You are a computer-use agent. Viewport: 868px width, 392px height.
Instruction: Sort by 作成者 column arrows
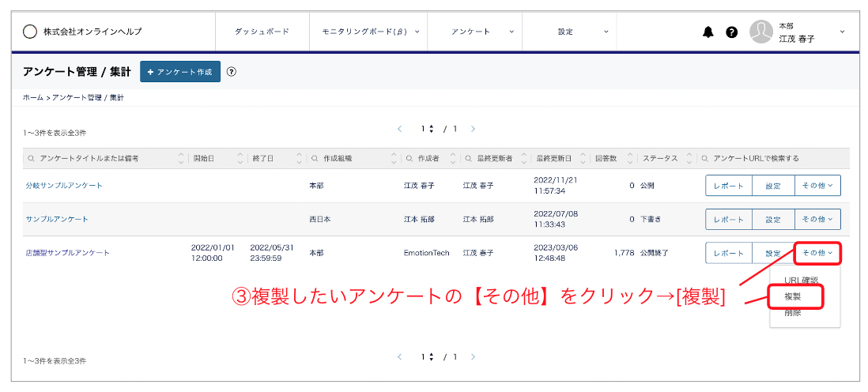point(454,158)
